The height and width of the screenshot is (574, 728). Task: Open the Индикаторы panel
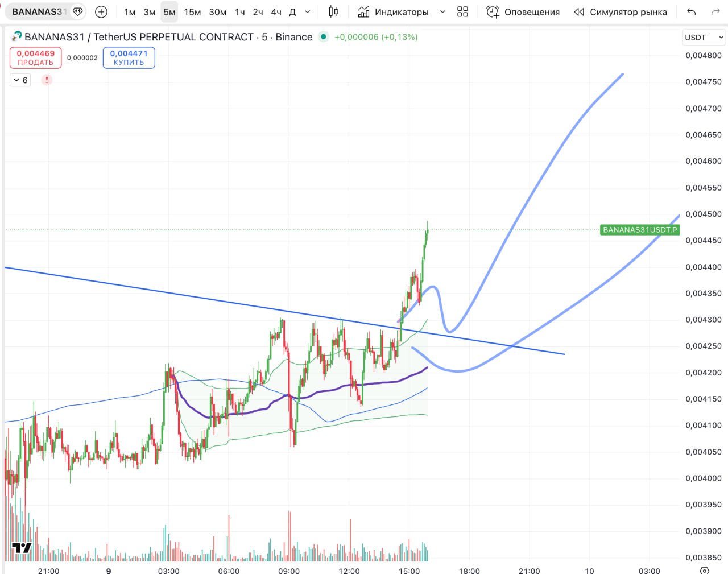tap(393, 11)
